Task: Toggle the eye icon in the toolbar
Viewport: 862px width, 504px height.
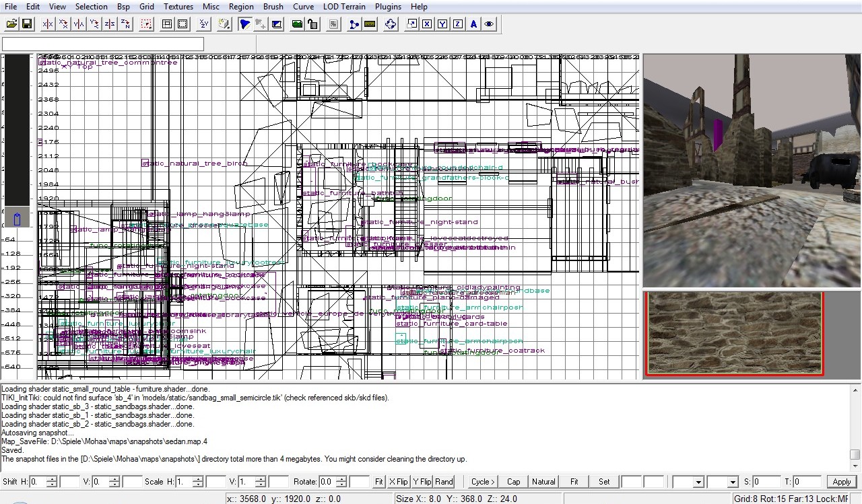Action: (x=489, y=24)
